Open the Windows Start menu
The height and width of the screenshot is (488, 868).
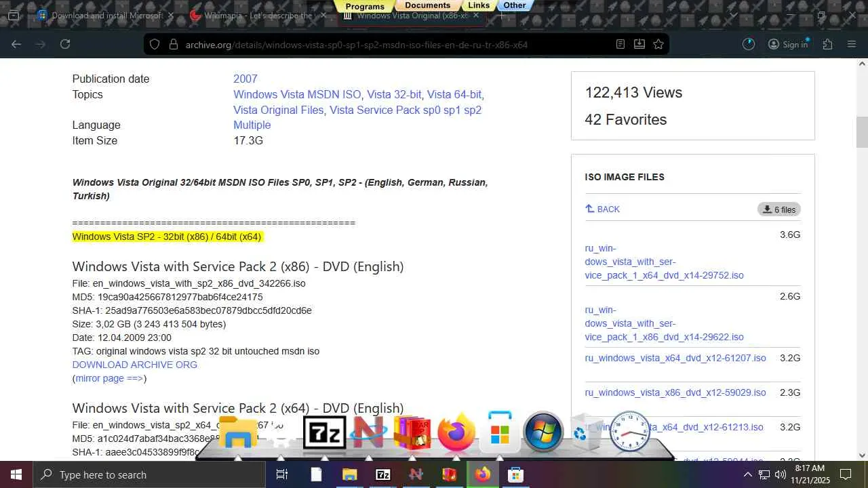[16, 474]
